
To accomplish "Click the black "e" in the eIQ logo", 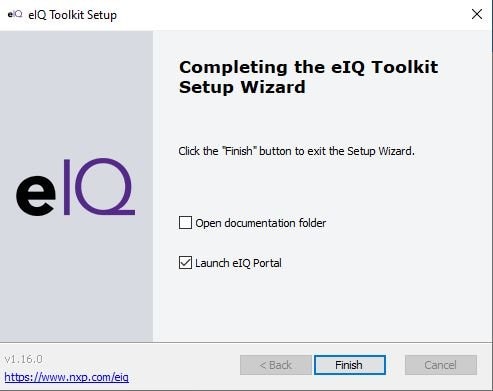I will pos(36,196).
